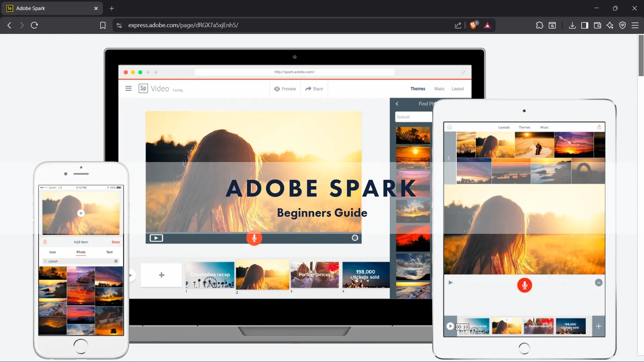This screenshot has width=644, height=362.
Task: Click the export icon at the iPad top right
Action: tap(599, 127)
